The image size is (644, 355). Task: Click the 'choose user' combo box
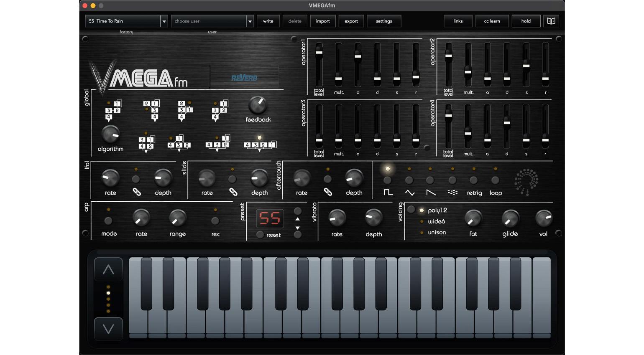(209, 21)
